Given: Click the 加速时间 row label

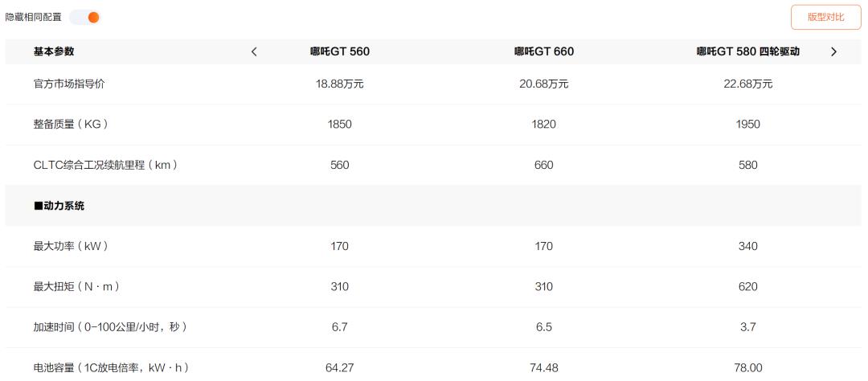Looking at the screenshot, I should tap(110, 327).
